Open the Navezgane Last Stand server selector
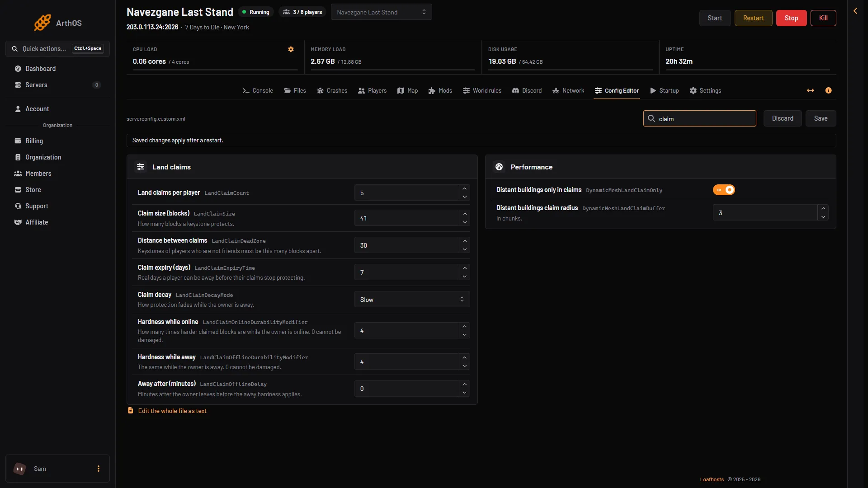 click(381, 12)
